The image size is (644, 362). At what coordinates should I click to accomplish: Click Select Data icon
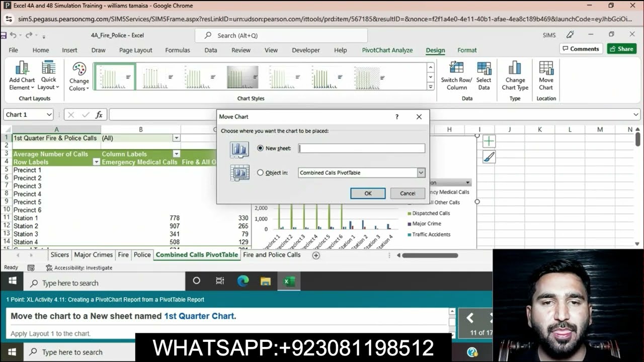[x=484, y=76]
